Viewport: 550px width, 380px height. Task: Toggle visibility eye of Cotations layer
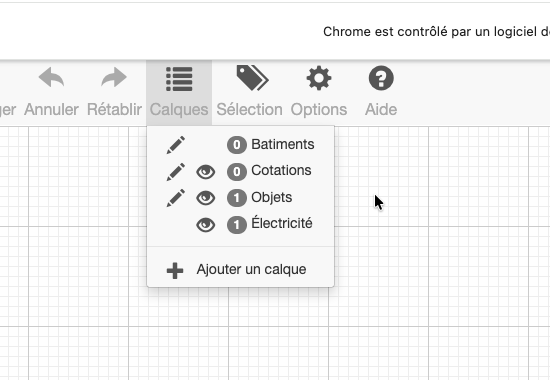[206, 172]
